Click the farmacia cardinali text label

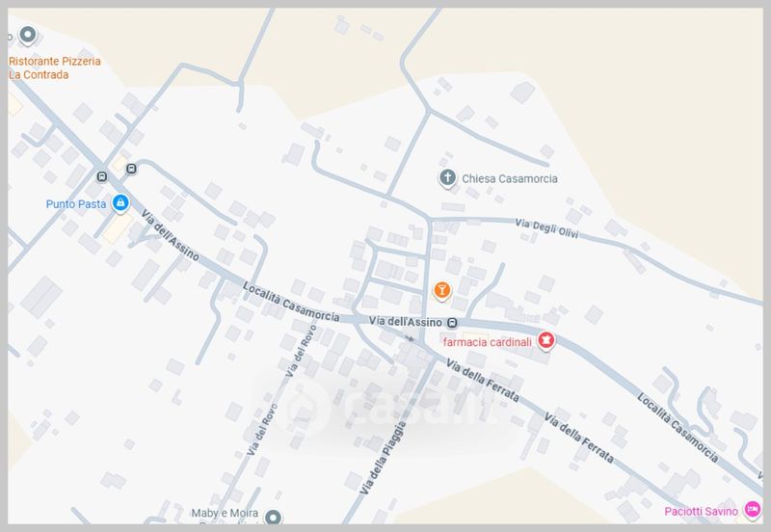pyautogui.click(x=488, y=342)
